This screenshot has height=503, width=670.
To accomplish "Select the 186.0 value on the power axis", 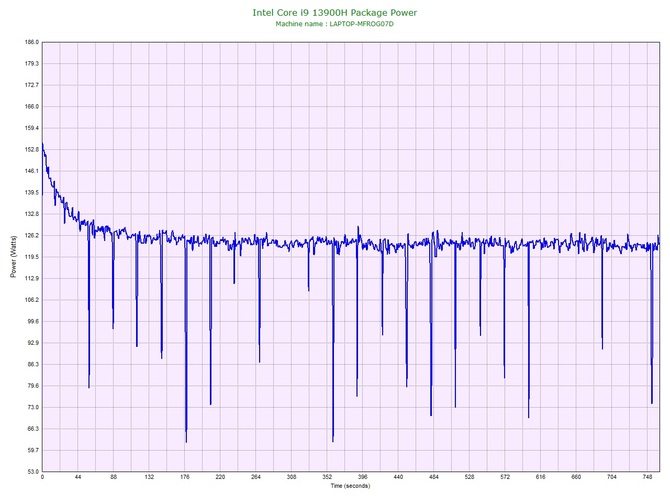I will pyautogui.click(x=32, y=42).
